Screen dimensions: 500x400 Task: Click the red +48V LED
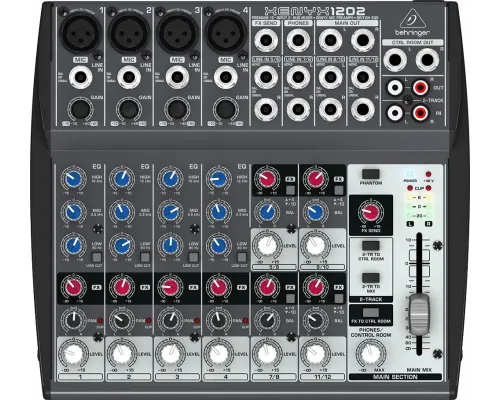coord(428,174)
